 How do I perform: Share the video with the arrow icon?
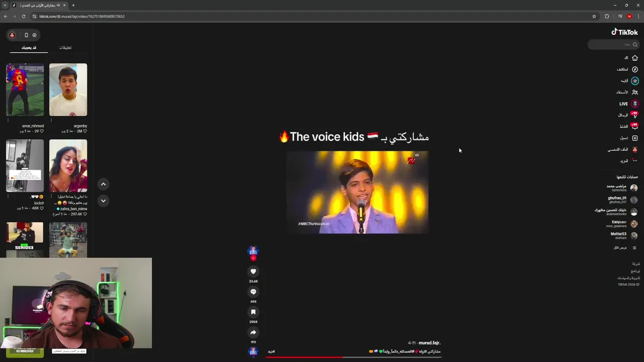point(253,333)
